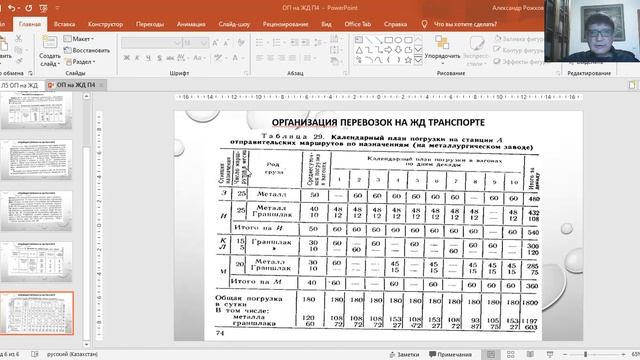640x360 pixels.
Task: Click slide panel scroll down arrow
Action: [x=86, y=344]
